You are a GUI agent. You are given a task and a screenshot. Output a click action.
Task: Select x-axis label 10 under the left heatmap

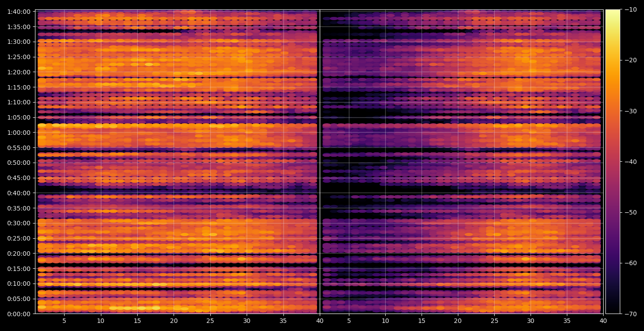pos(100,321)
